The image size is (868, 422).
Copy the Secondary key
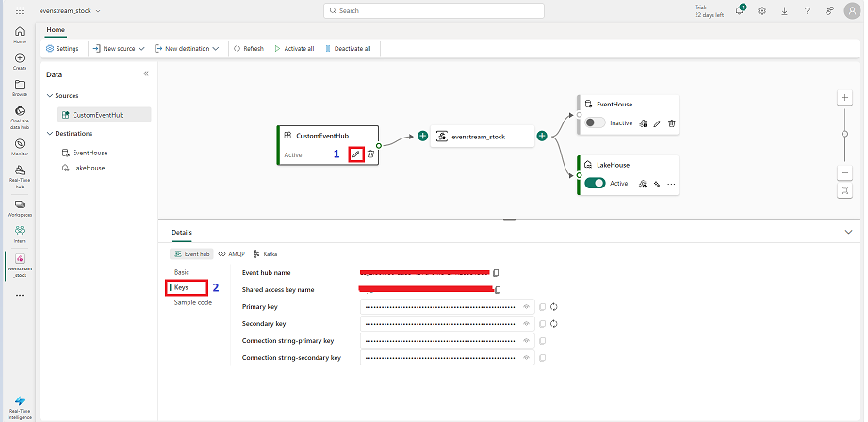[x=543, y=323]
